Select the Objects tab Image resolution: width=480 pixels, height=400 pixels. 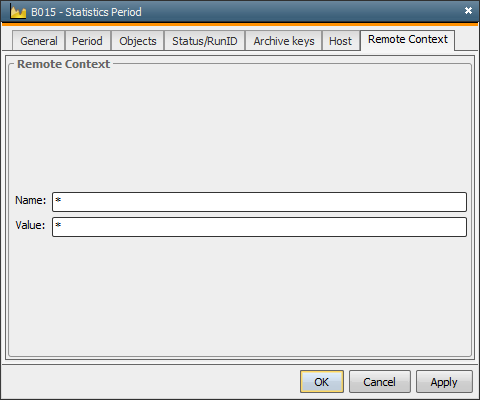click(138, 41)
